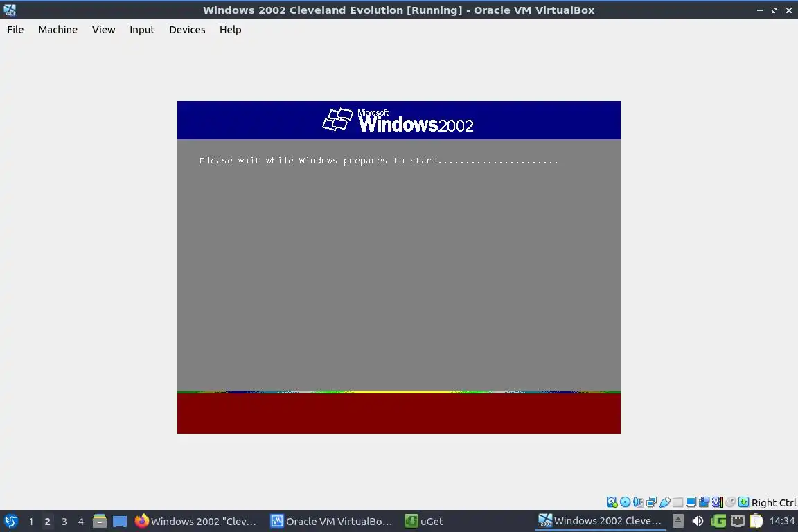The height and width of the screenshot is (532, 798).
Task: Switch to workspace 2
Action: pyautogui.click(x=47, y=522)
